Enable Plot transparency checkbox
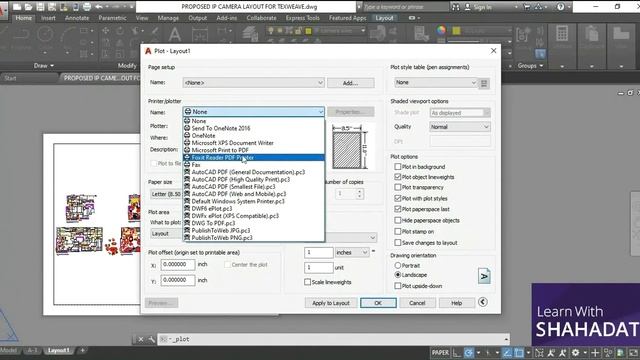This screenshot has width=640, height=360. pos(398,187)
